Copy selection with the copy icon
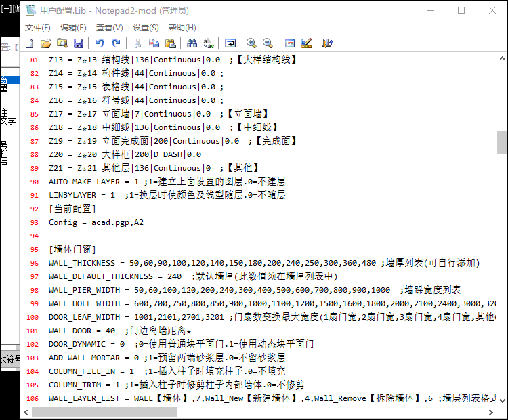 (x=154, y=43)
